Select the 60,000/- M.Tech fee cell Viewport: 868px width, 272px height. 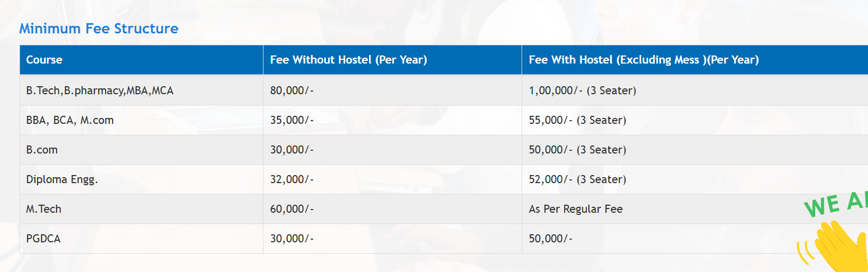point(291,209)
